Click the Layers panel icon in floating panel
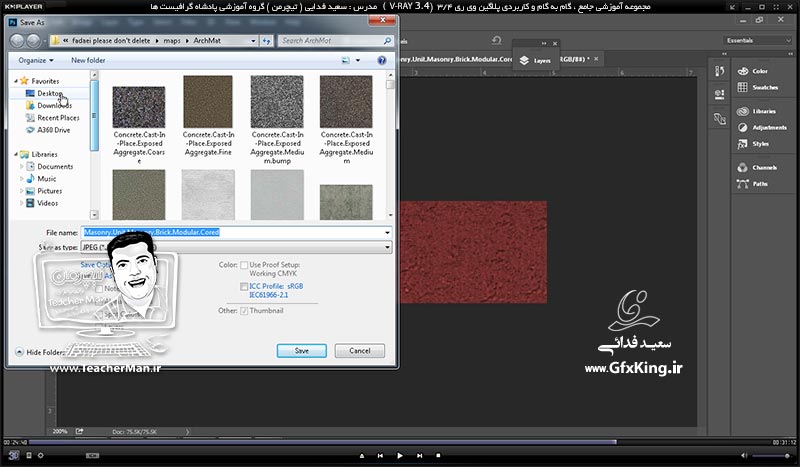The height and width of the screenshot is (467, 800). point(524,60)
